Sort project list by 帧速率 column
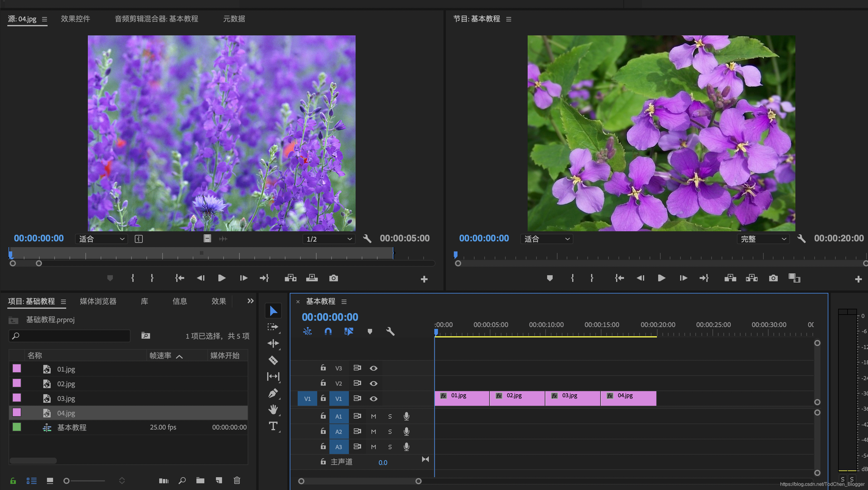The image size is (868, 490). [x=161, y=355]
